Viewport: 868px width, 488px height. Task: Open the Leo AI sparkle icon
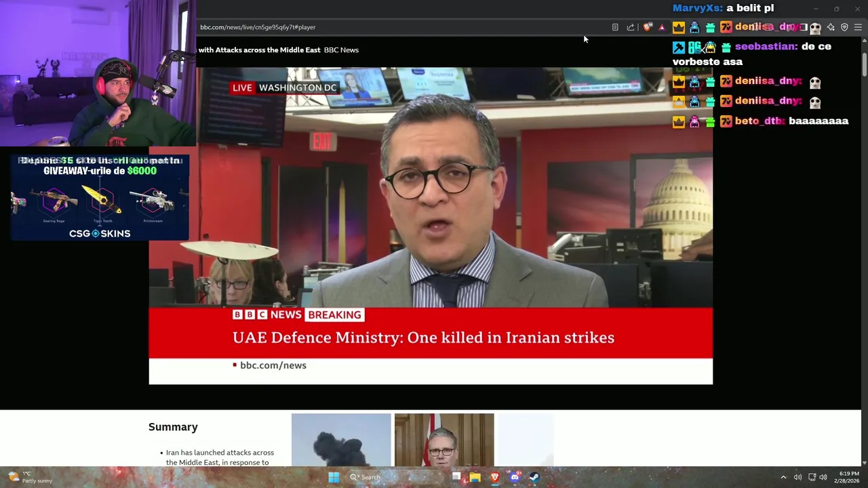(831, 27)
